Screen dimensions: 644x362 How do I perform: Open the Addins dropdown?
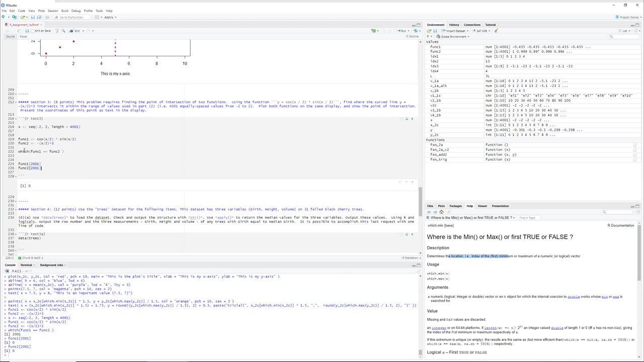(x=110, y=17)
